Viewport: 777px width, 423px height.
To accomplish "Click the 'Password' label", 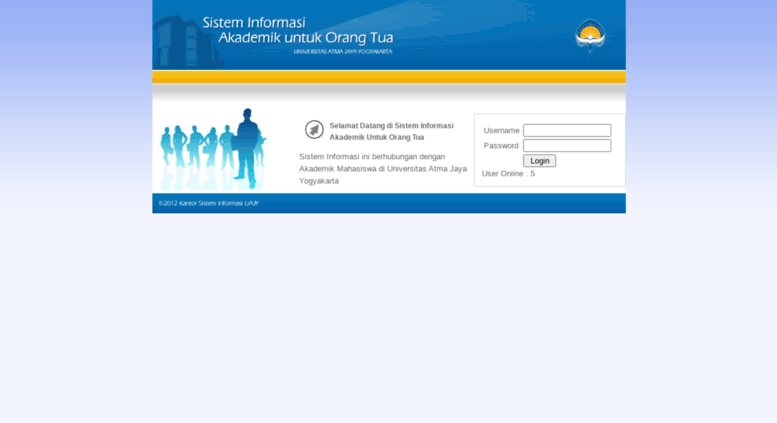I will coord(501,146).
